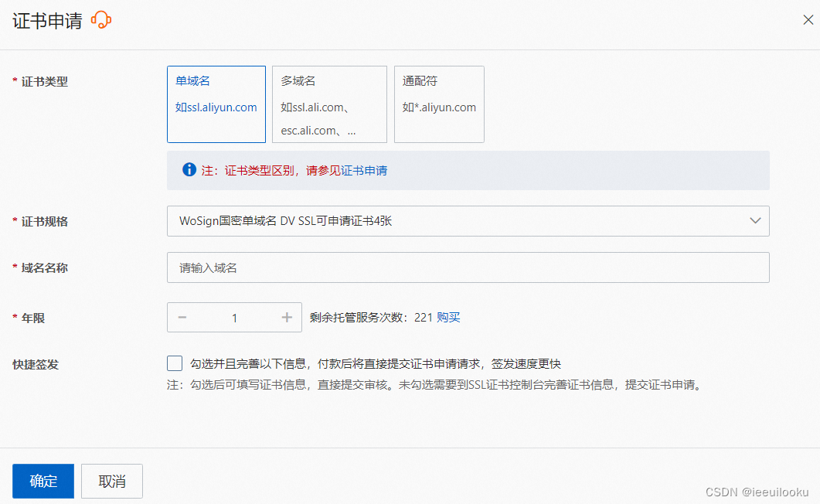The image size is (820, 504).
Task: Click the 证书申请 dialog title text
Action: coord(48,21)
